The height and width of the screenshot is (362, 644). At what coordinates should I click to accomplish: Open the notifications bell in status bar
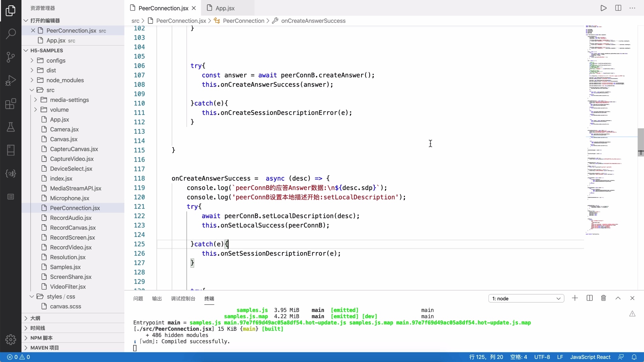[634, 357]
